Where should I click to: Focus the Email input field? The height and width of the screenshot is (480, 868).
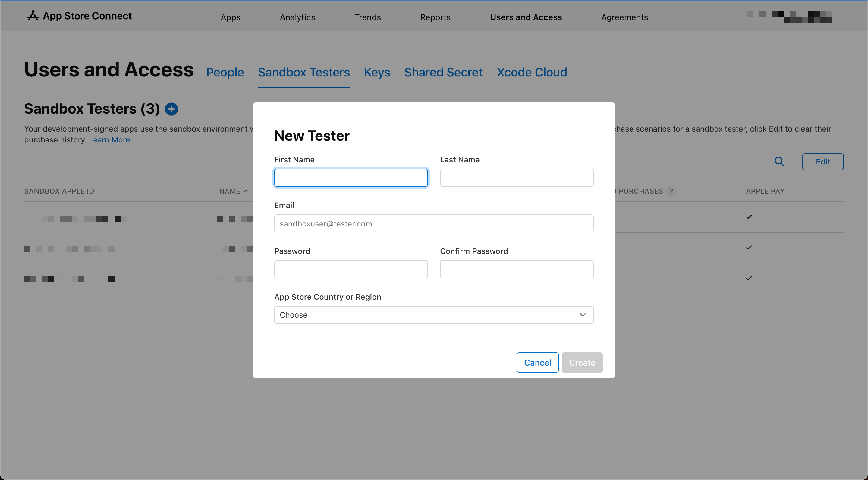[x=434, y=223]
